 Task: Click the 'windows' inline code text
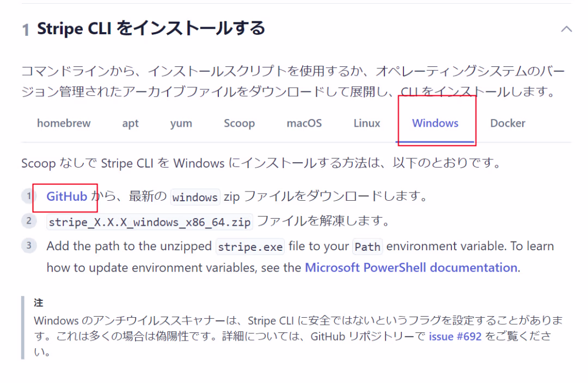point(195,197)
